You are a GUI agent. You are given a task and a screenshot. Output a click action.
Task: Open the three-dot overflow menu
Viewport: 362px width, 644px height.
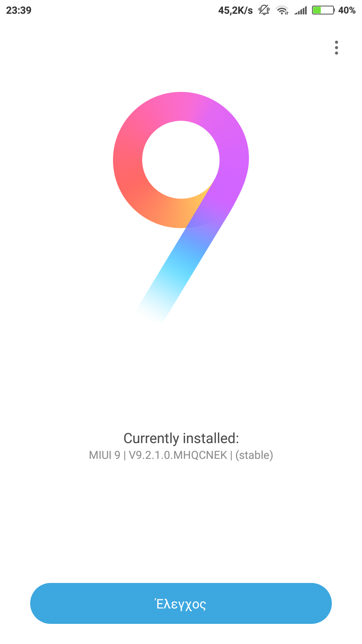pos(336,48)
